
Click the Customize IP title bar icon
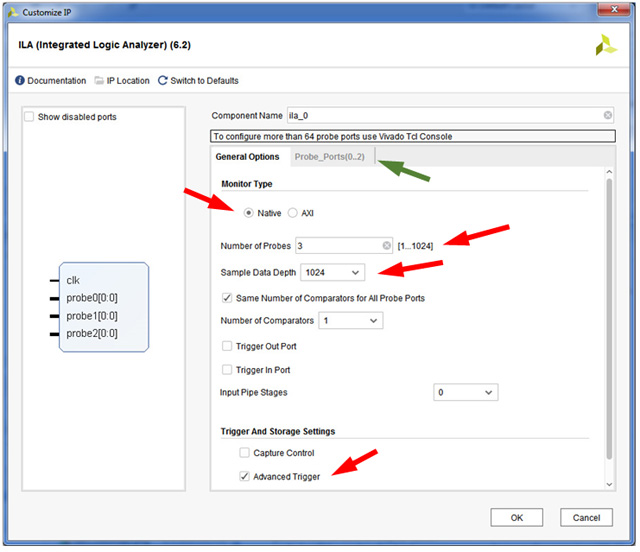[x=10, y=9]
